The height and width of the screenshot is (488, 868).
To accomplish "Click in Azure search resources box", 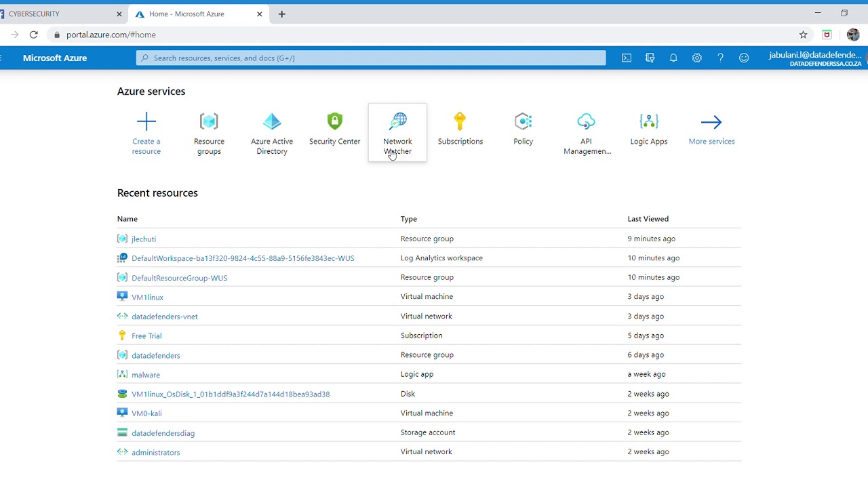I will 371,58.
